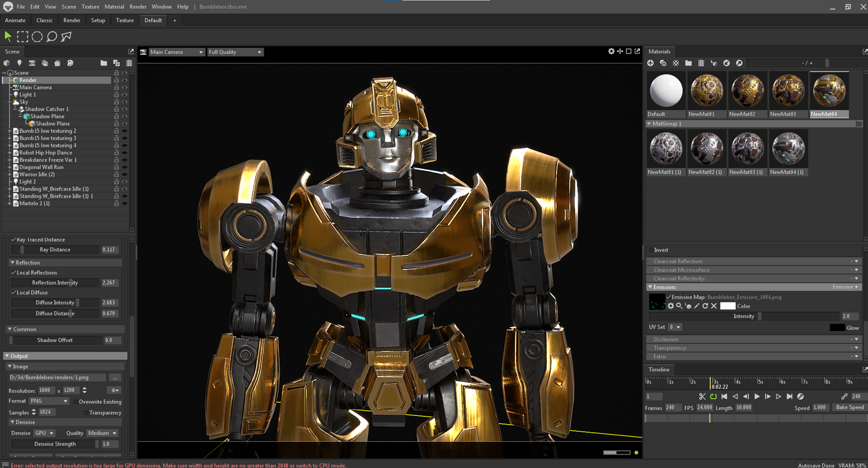Enable the Transparency checkbox
The width and height of the screenshot is (868, 468).
86,413
